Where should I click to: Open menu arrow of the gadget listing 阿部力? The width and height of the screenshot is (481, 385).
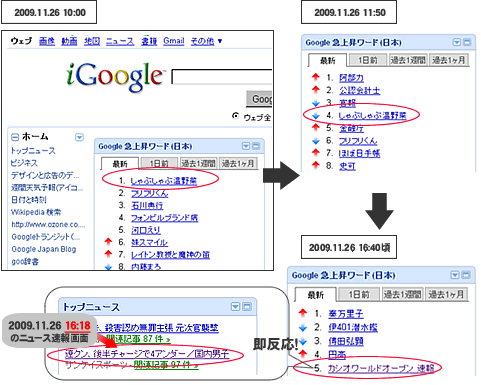pyautogui.click(x=457, y=42)
